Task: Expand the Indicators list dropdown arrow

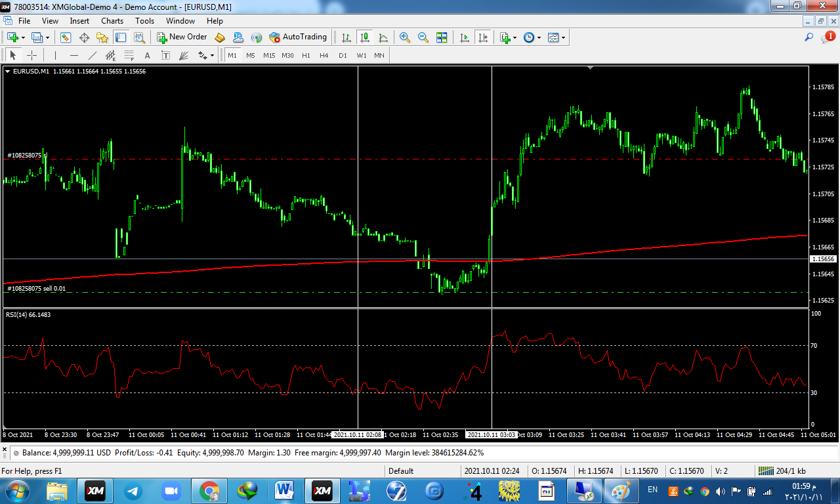Action: [515, 37]
